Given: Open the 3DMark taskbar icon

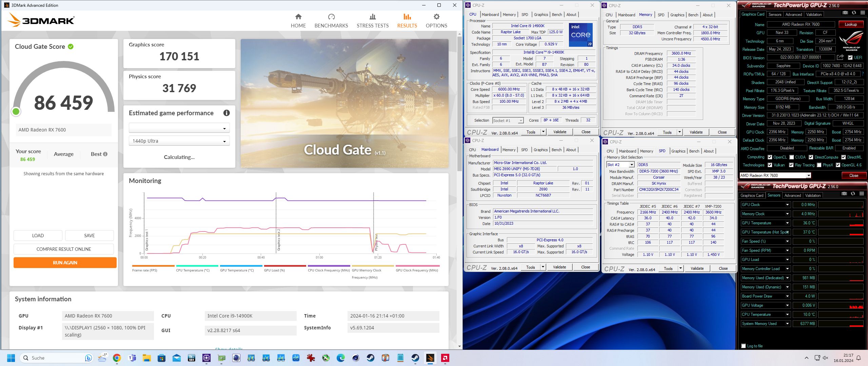Looking at the screenshot, I should [x=430, y=358].
